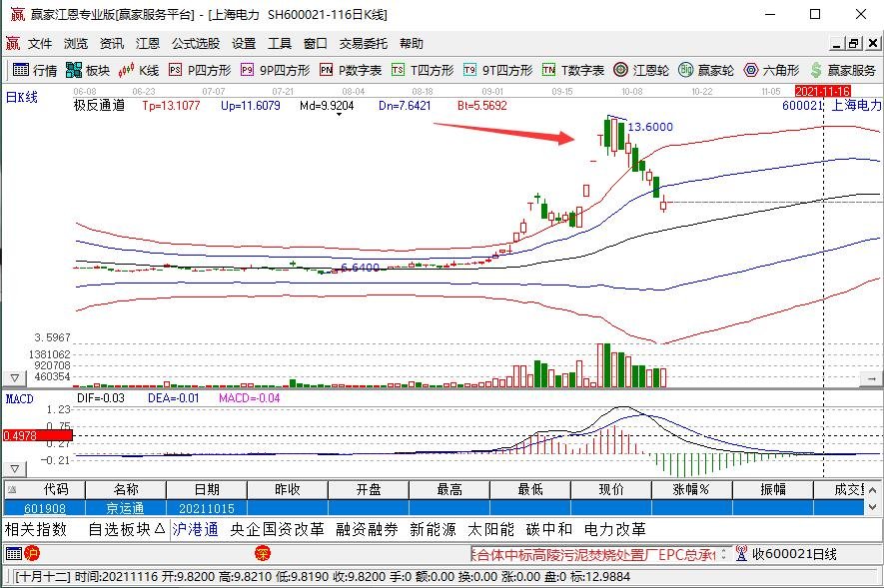This screenshot has height=588, width=884.
Task: Select the P四方形 tool
Action: 200,70
